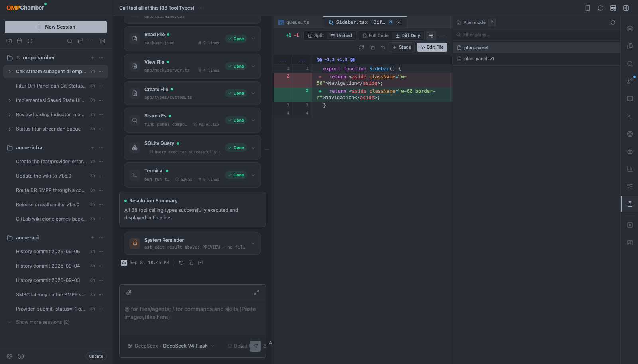Image resolution: width=638 pixels, height=364 pixels.
Task: Click the attach file paperclip icon
Action: [129, 292]
